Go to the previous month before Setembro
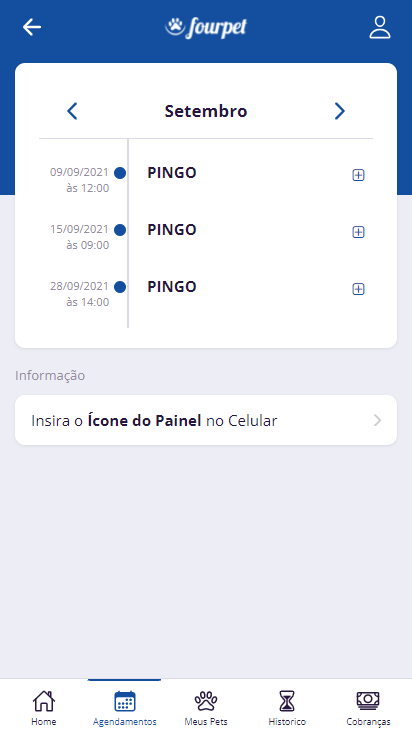This screenshot has width=412, height=732. coord(72,111)
